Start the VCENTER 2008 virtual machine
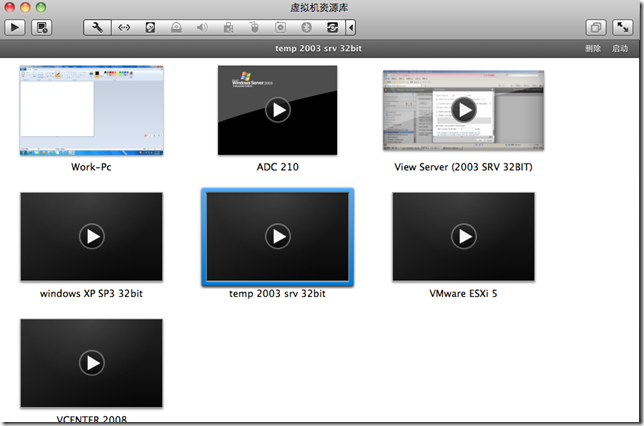This screenshot has height=426, width=644. (92, 363)
